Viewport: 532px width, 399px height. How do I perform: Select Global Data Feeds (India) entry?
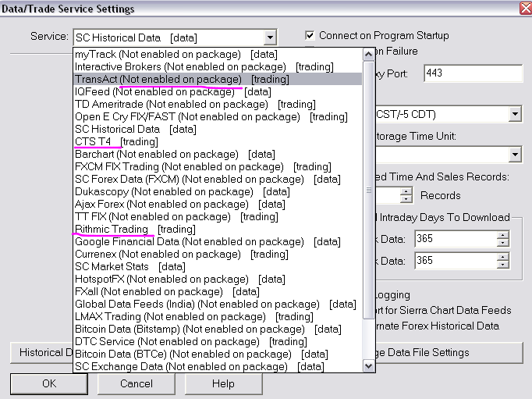218,305
